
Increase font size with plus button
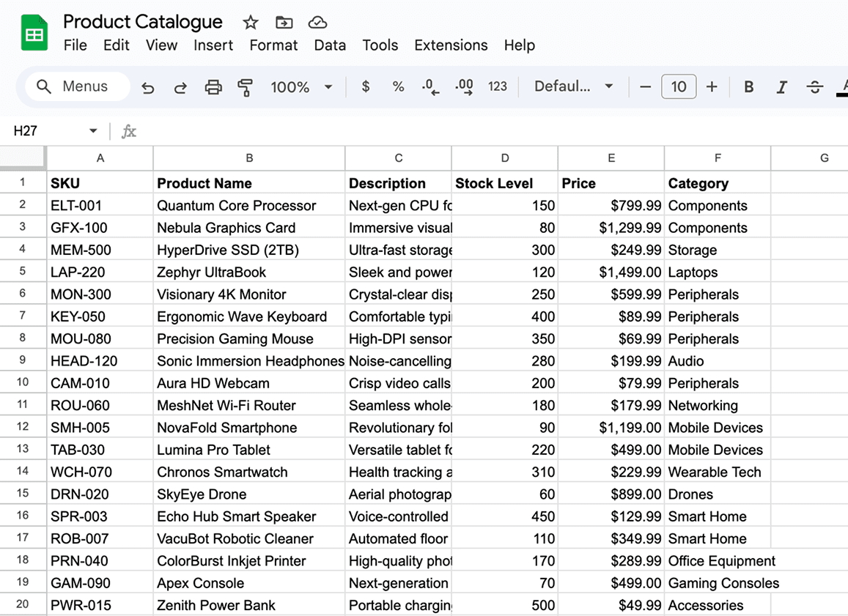click(712, 87)
